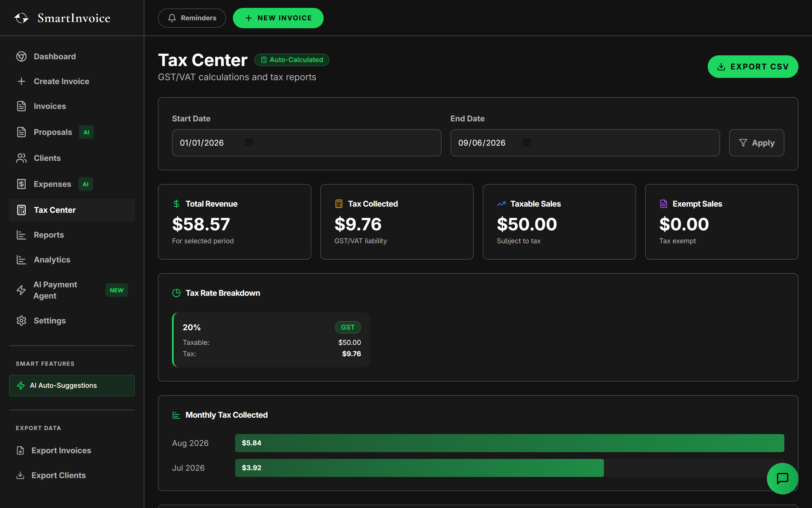
Task: Click the Start Date input field
Action: pyautogui.click(x=307, y=143)
